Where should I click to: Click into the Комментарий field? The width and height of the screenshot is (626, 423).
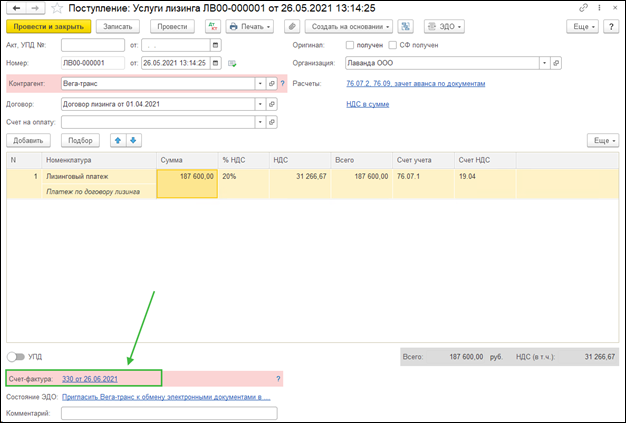169,413
